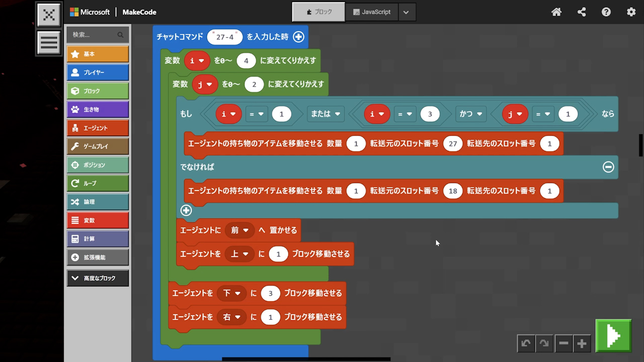Open the エージェント block category
Image resolution: width=644 pixels, height=362 pixels.
[98, 128]
